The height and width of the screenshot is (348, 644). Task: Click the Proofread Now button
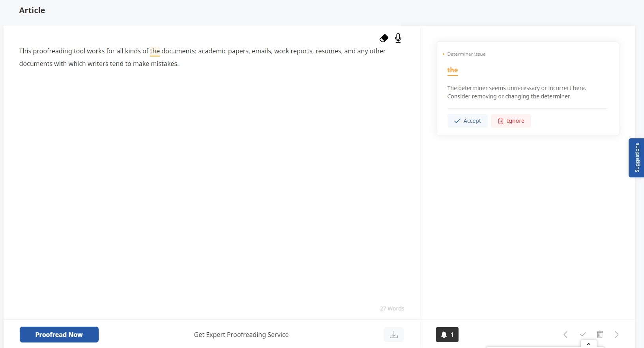click(x=59, y=335)
